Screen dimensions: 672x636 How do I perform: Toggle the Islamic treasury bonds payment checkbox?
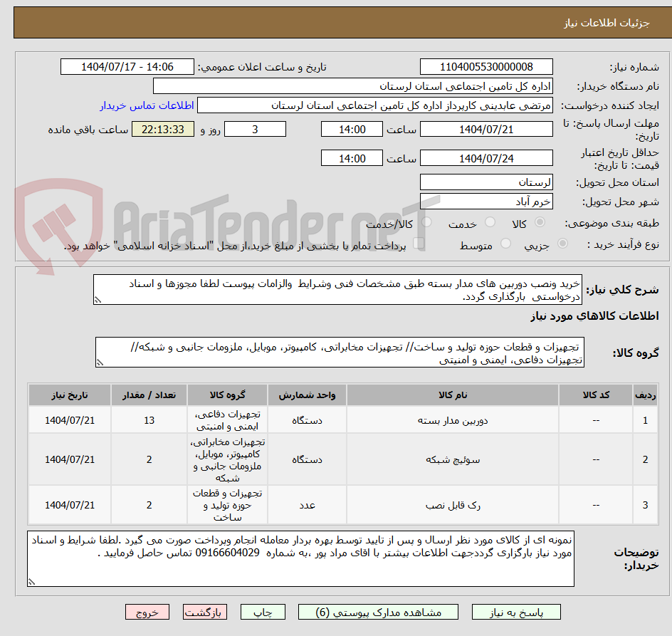pyautogui.click(x=419, y=244)
